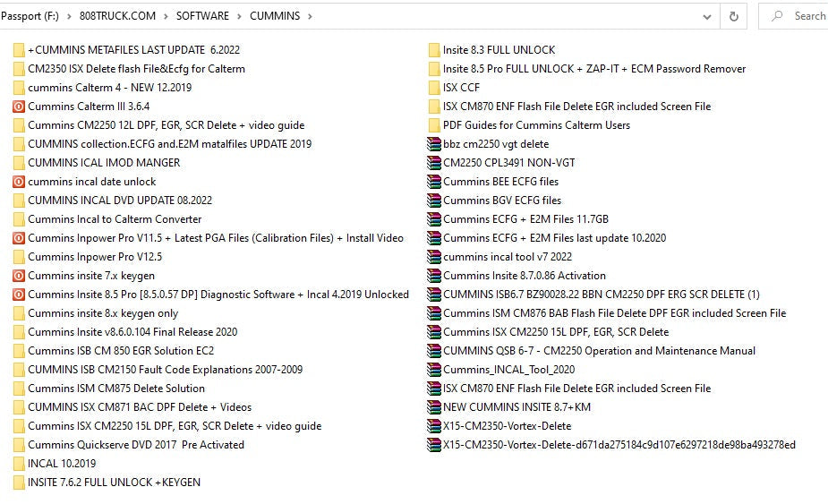Select the INCAL 10.2019 folder
The image size is (828, 504).
click(x=61, y=464)
